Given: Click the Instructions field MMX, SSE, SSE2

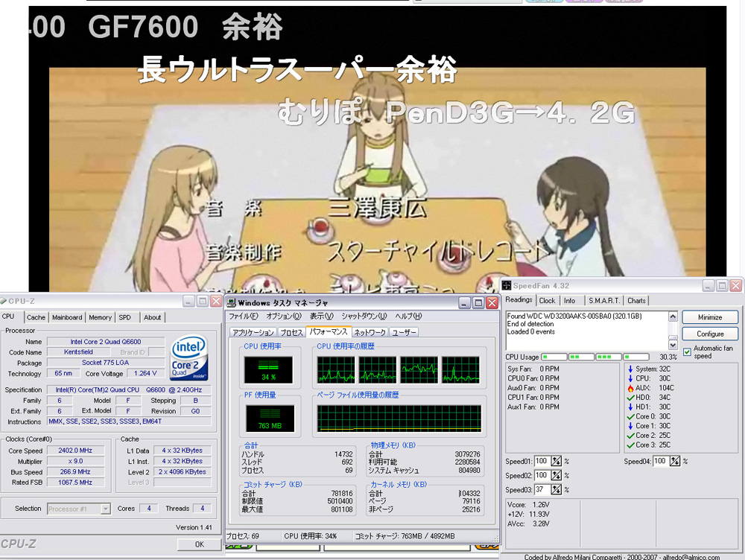Looking at the screenshot, I should pos(129,421).
